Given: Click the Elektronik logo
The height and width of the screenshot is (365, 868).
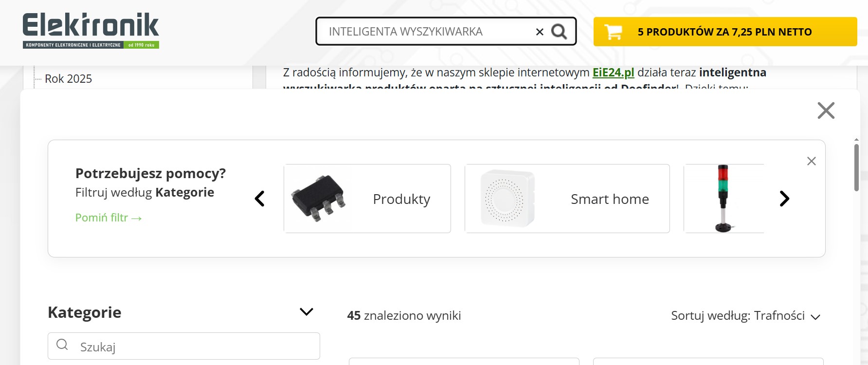Looking at the screenshot, I should pyautogui.click(x=91, y=31).
